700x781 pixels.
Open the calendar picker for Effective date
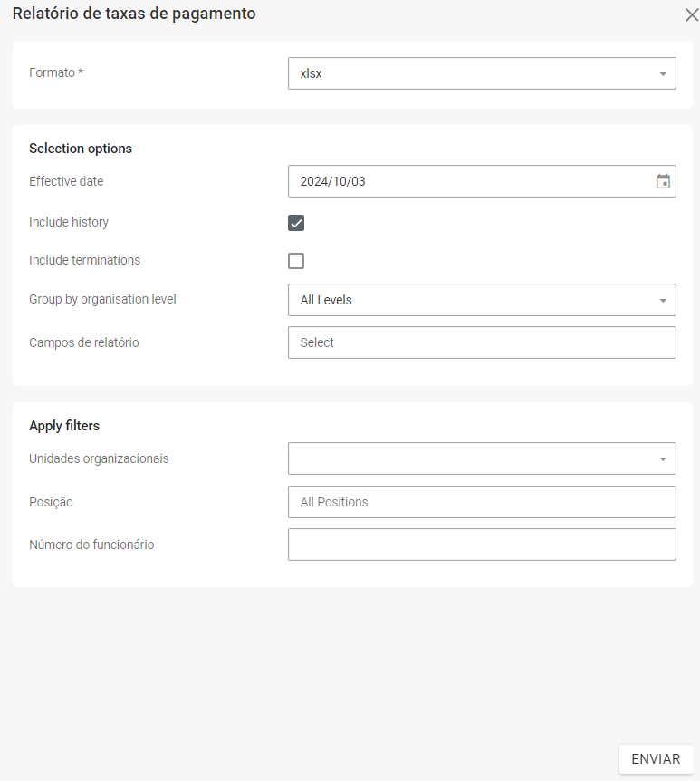click(663, 181)
